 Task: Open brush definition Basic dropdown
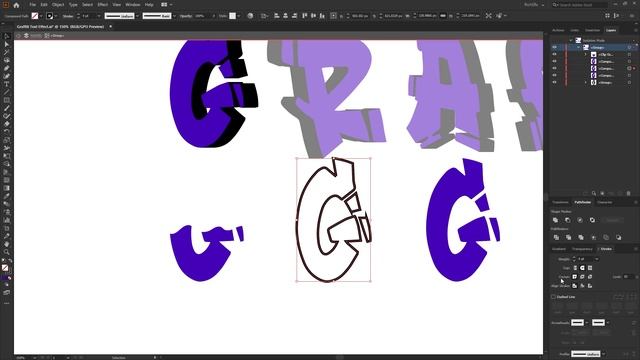click(x=174, y=16)
